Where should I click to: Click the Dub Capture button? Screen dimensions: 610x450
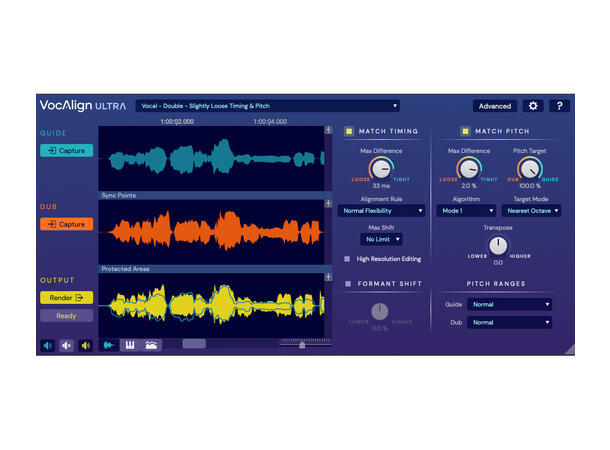pyautogui.click(x=67, y=224)
